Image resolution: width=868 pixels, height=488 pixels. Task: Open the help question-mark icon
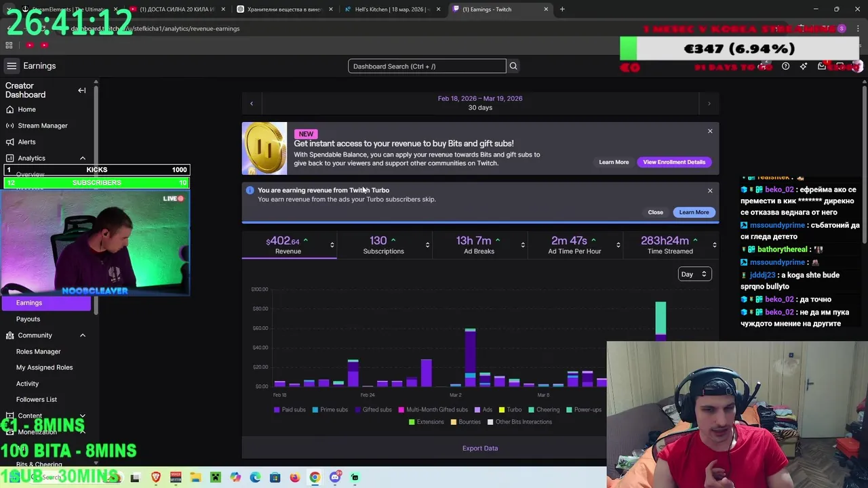point(785,66)
